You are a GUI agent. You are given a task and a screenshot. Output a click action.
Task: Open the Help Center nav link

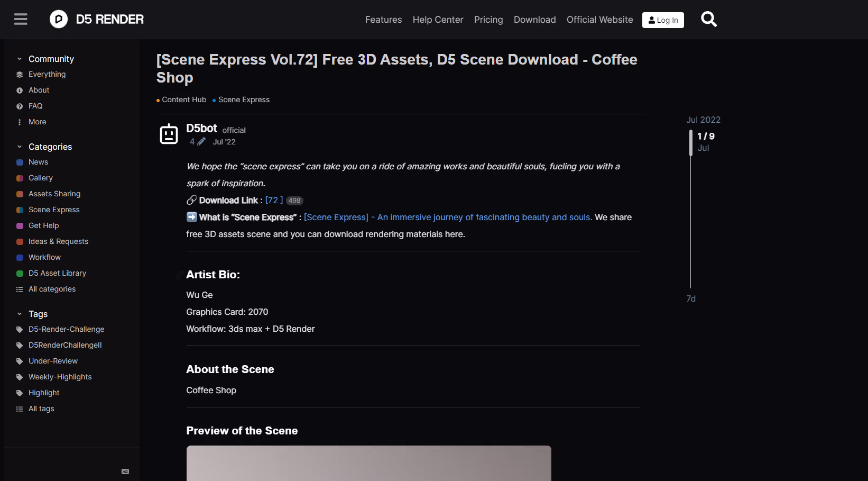tap(438, 20)
